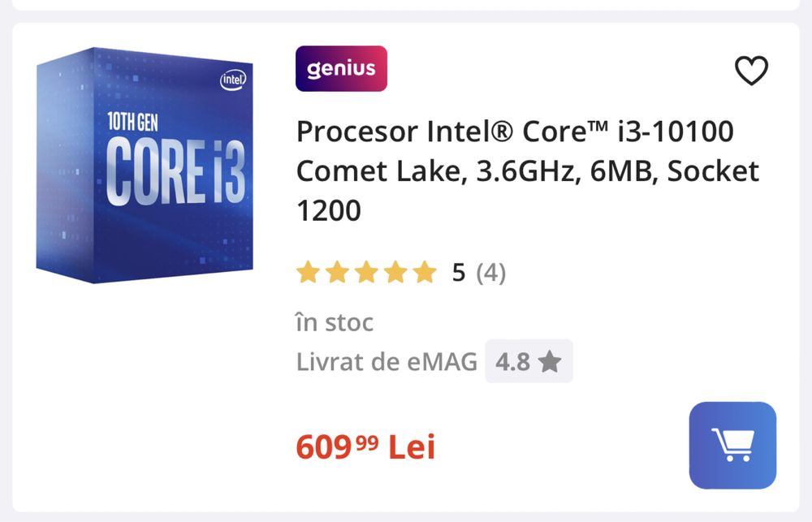Click the "Livrat de eMAG" seller text
Viewport: 812px width, 522px height.
pyautogui.click(x=387, y=361)
